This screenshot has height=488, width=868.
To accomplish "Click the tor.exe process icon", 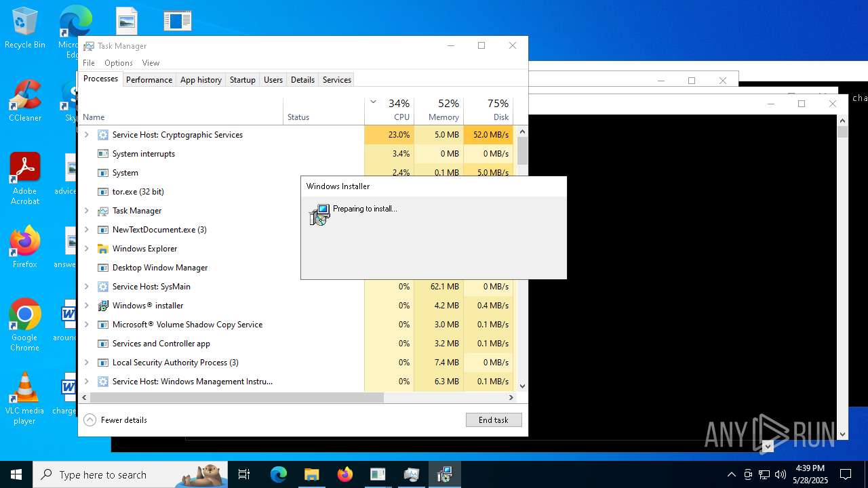I will click(x=103, y=192).
